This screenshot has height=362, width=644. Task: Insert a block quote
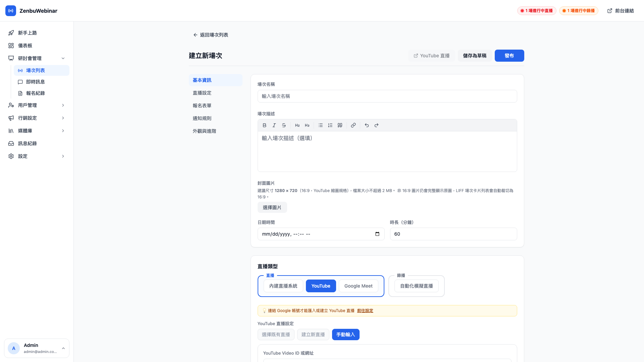(340, 125)
